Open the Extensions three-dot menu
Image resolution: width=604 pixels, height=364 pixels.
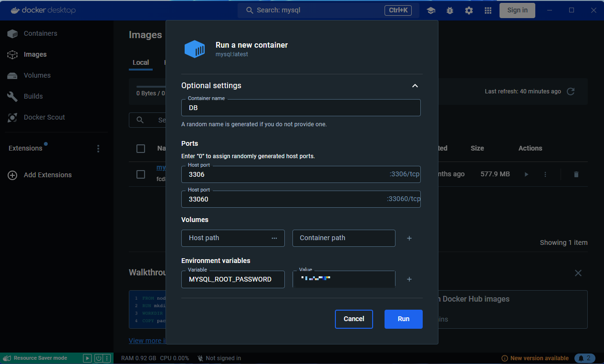[98, 149]
